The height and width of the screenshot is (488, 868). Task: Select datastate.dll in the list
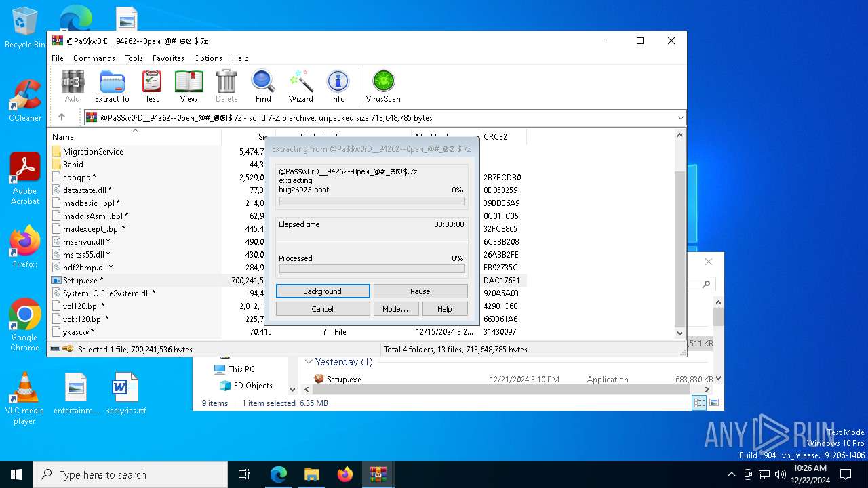click(87, 190)
